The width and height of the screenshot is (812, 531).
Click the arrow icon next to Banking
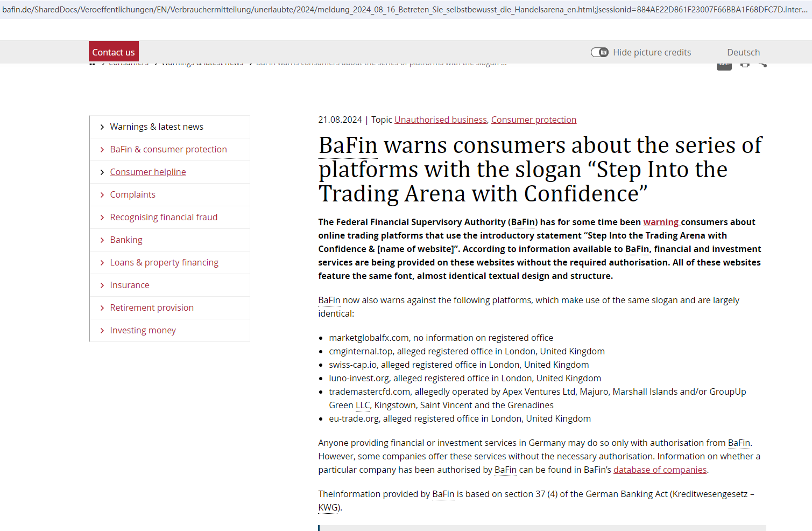click(x=102, y=240)
